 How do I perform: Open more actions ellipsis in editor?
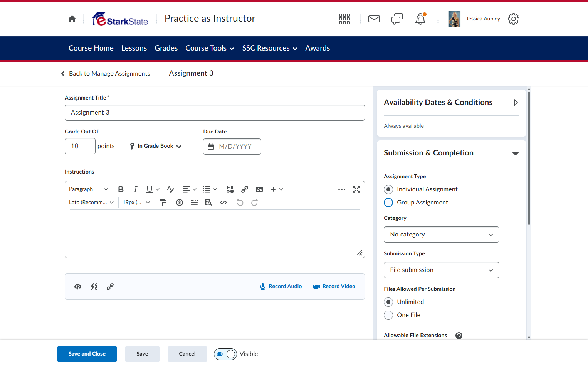point(342,189)
